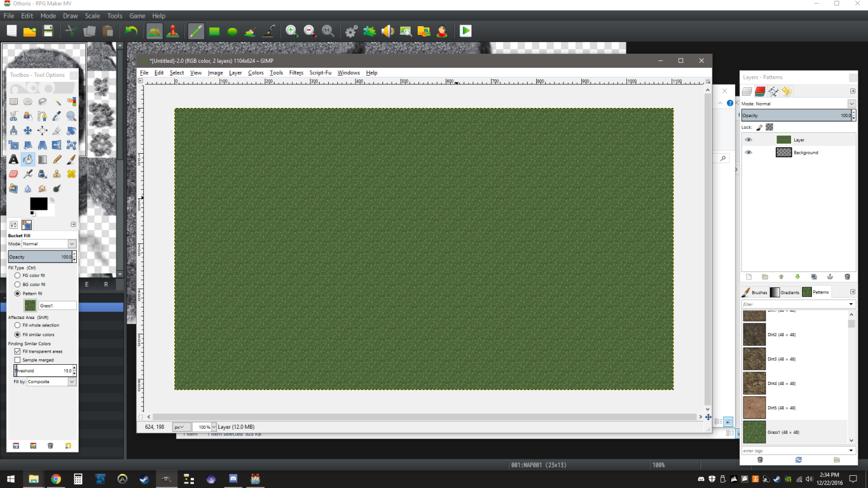Open Tool Options tab menu arrow
Screen dimensions: 868x488
[73, 224]
